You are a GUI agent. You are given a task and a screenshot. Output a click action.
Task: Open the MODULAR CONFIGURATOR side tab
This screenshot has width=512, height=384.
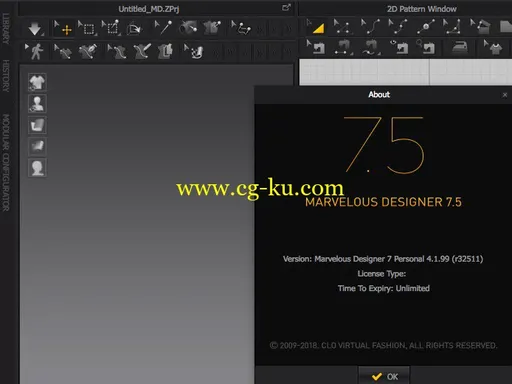coord(6,163)
